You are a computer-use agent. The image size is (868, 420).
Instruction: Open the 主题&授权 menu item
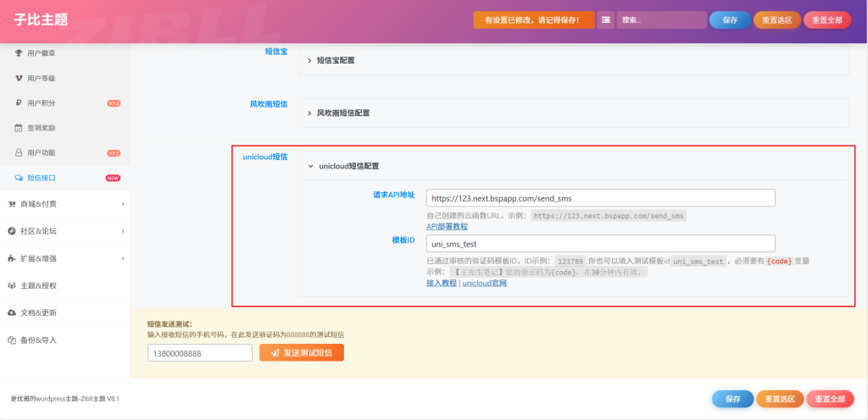click(x=38, y=285)
